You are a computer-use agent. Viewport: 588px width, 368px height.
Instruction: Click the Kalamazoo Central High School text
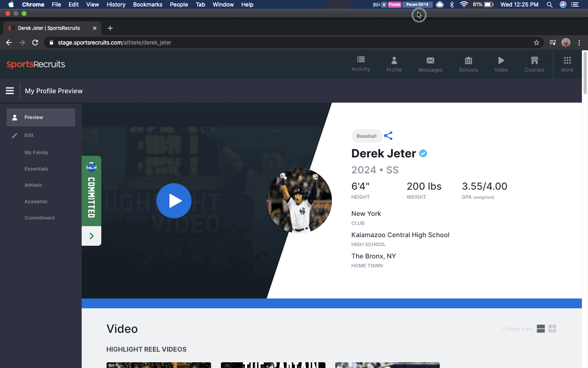click(400, 235)
